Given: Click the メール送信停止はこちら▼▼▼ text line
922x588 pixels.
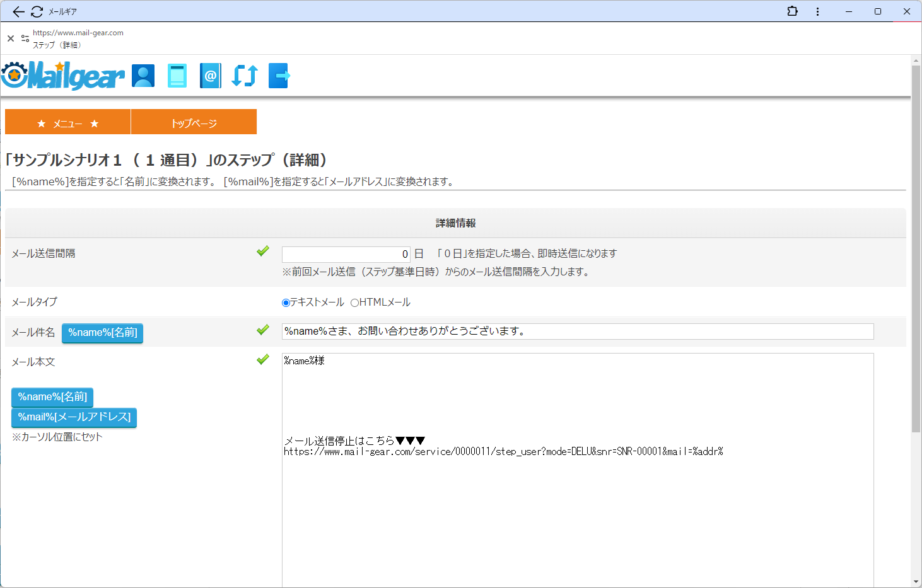Looking at the screenshot, I should pyautogui.click(x=354, y=441).
